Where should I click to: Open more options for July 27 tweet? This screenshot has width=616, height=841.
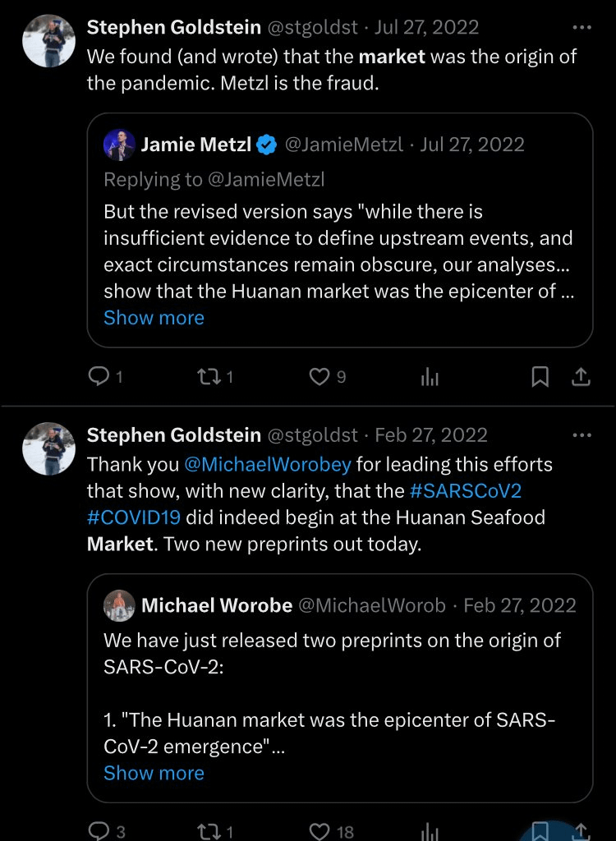point(582,27)
